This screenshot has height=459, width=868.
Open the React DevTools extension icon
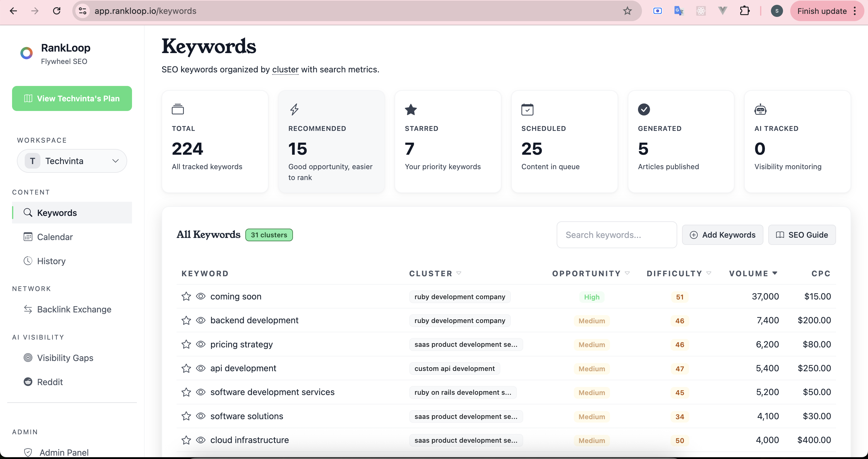click(x=701, y=11)
